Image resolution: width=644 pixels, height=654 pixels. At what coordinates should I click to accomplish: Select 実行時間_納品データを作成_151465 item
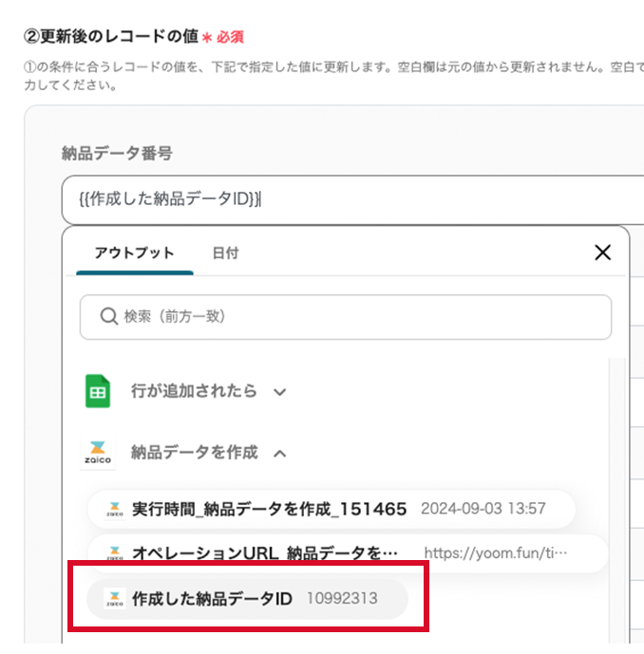click(x=331, y=509)
